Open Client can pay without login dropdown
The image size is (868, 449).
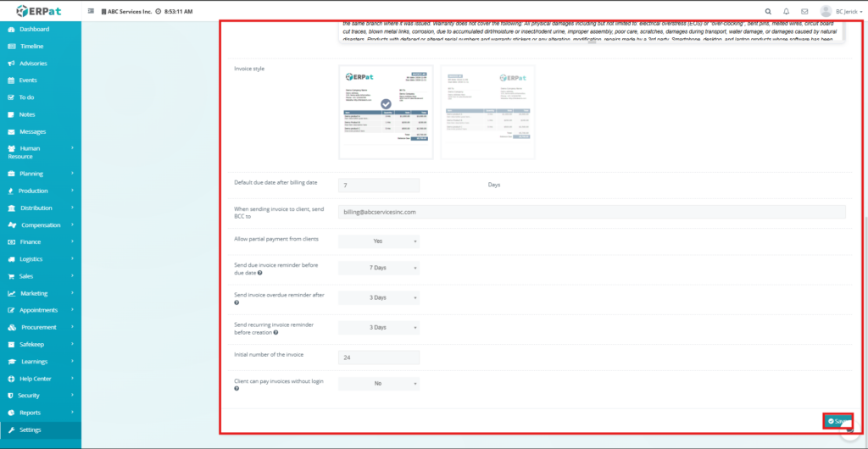click(379, 383)
